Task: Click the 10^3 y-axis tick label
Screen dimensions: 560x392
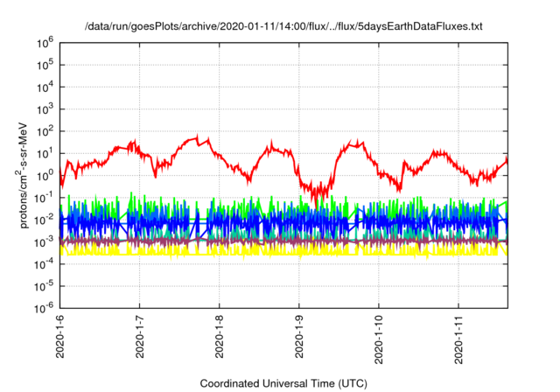Action: click(x=45, y=109)
